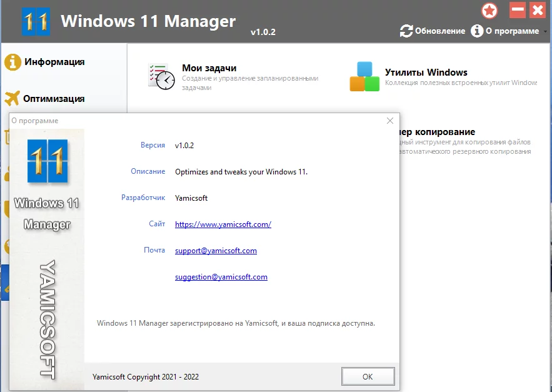
Task: Open the https://www.yamicsoft.com/ website link
Action: click(x=223, y=224)
